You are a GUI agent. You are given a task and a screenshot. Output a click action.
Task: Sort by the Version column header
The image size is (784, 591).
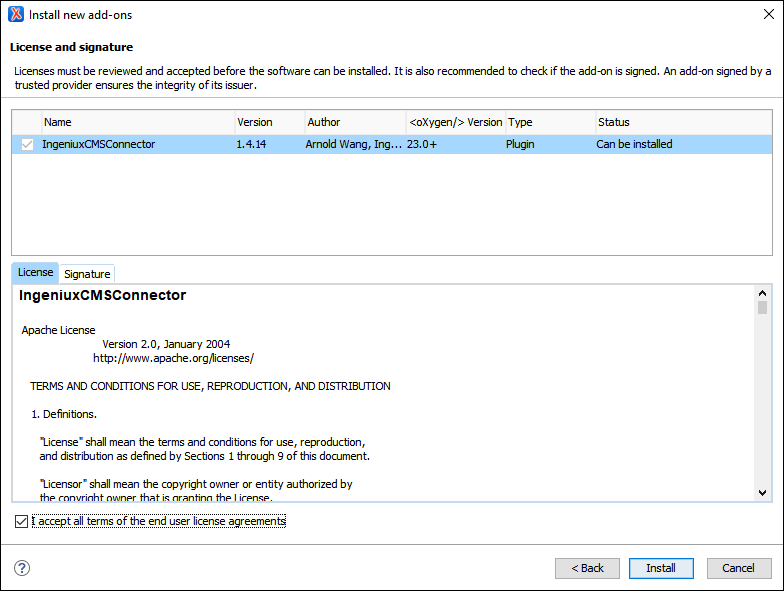coord(270,122)
